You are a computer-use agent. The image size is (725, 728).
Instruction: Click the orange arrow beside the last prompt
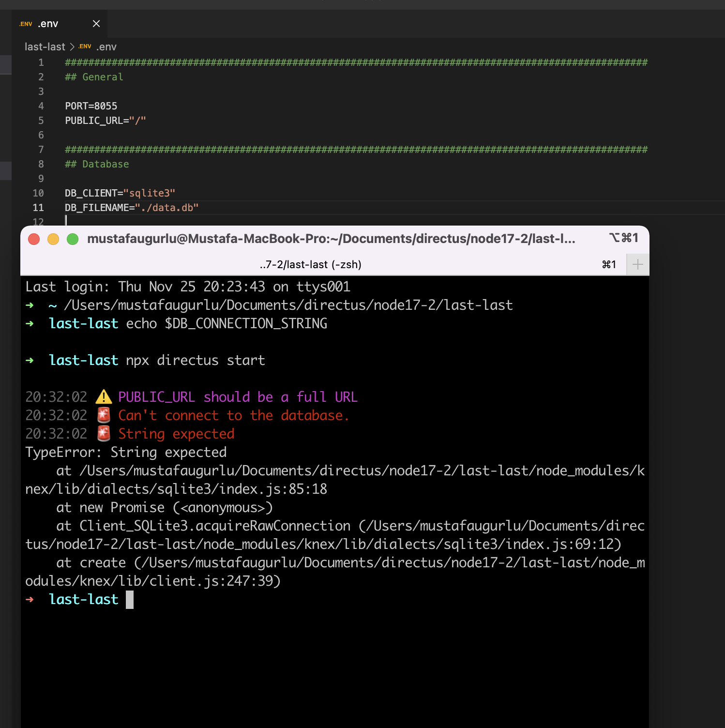pos(30,599)
